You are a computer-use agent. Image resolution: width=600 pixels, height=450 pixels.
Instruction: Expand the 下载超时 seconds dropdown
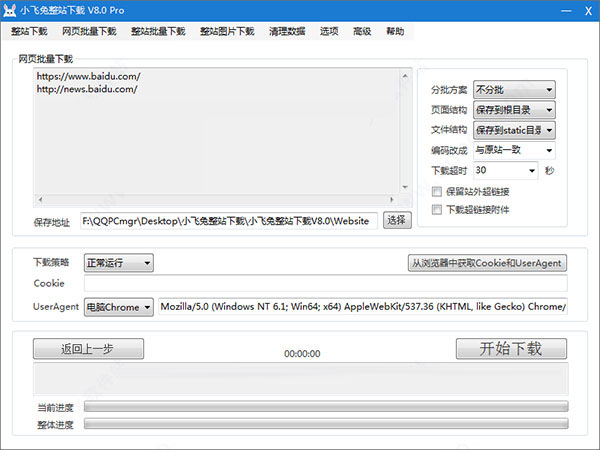pyautogui.click(x=506, y=170)
